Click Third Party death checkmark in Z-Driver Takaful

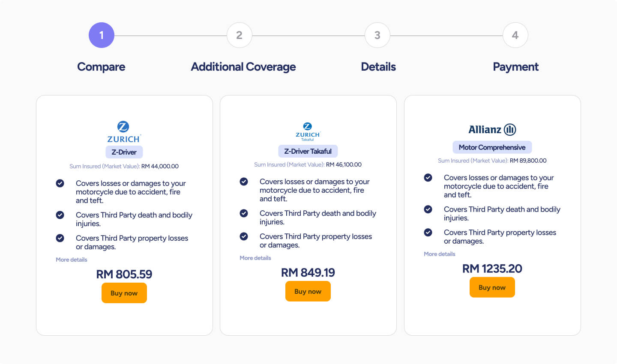[244, 213]
